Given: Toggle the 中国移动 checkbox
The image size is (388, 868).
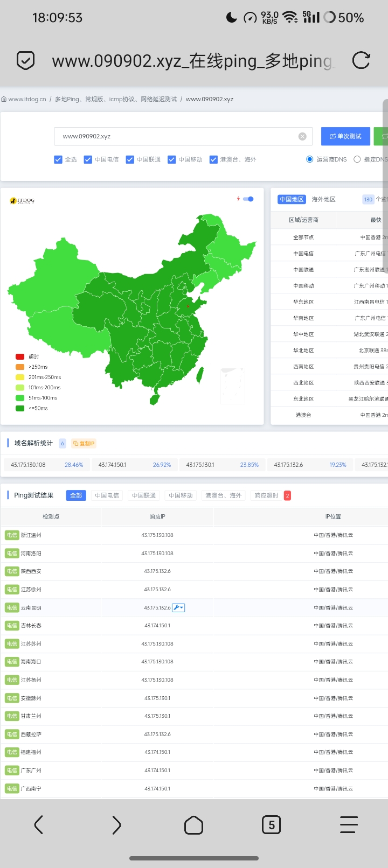Looking at the screenshot, I should [171, 159].
